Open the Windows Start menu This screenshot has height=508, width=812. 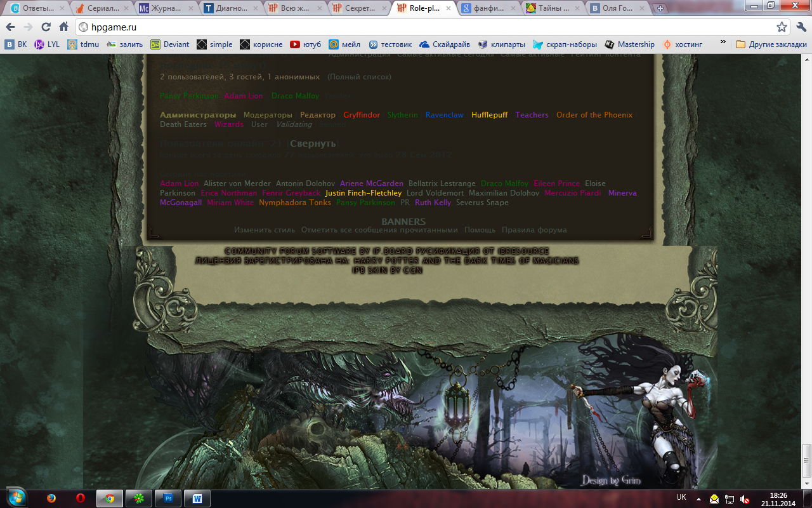16,498
